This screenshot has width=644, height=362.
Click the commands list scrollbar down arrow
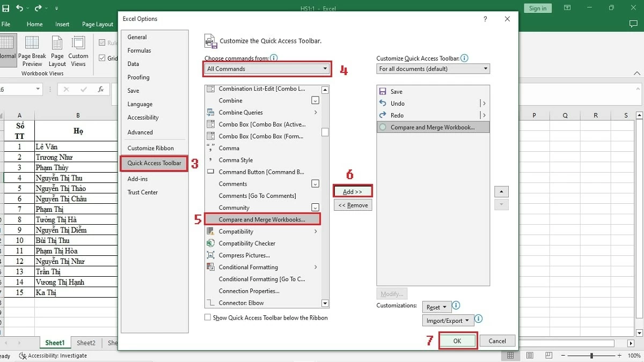325,303
